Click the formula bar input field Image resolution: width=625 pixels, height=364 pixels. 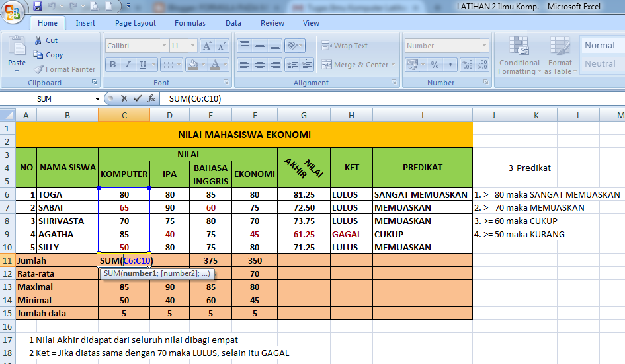pos(393,99)
